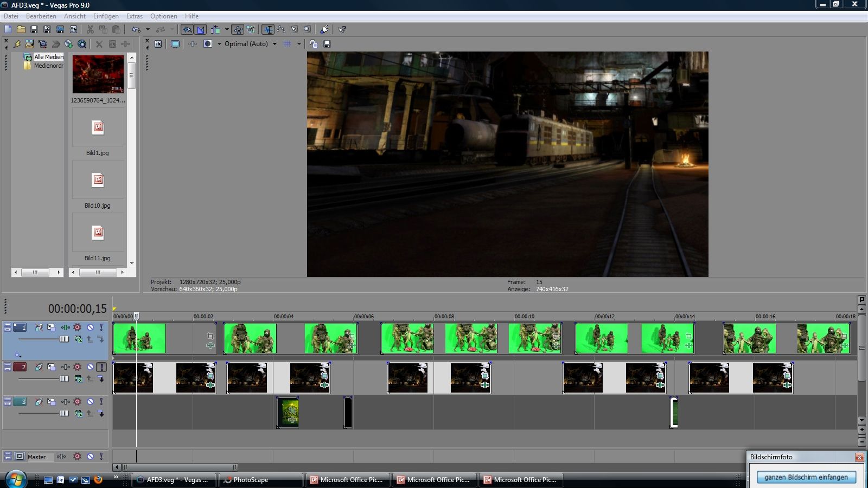Open the Einfügen menu

point(106,16)
